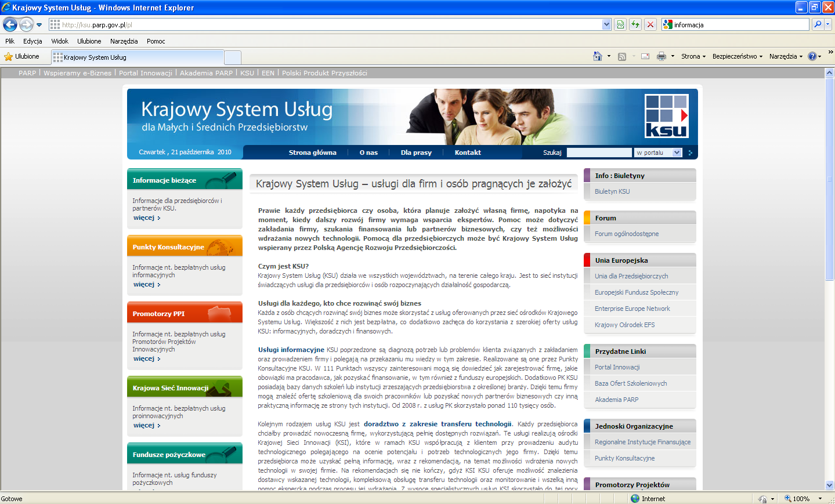
Task: Click the Read mail envelope icon
Action: (645, 56)
